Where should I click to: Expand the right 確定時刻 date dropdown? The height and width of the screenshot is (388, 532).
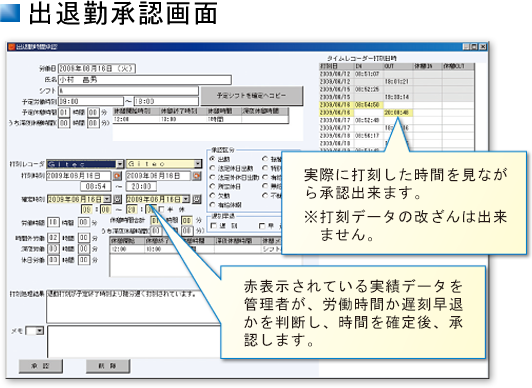pos(186,199)
